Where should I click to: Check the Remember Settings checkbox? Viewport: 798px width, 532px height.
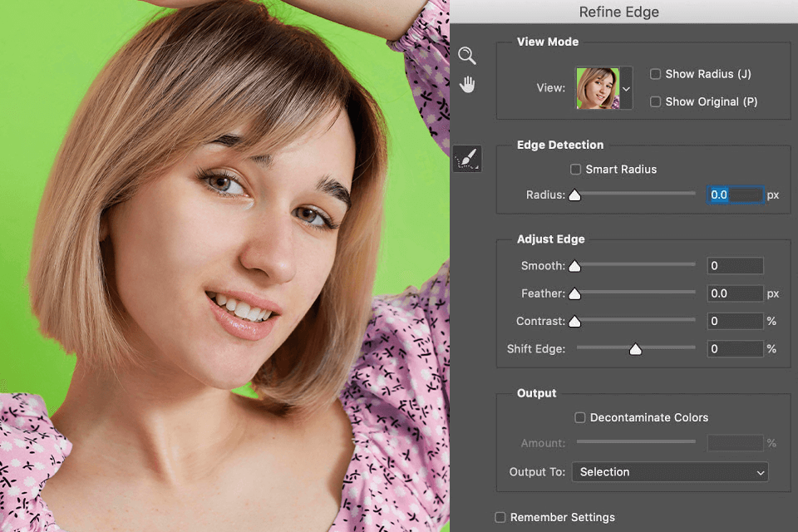pos(500,517)
